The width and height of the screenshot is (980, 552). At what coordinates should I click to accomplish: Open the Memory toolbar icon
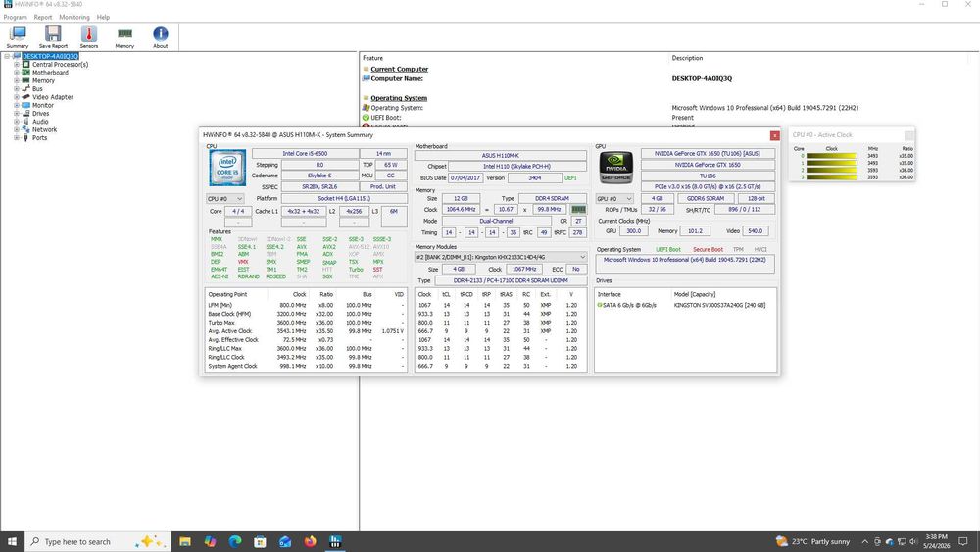(124, 37)
